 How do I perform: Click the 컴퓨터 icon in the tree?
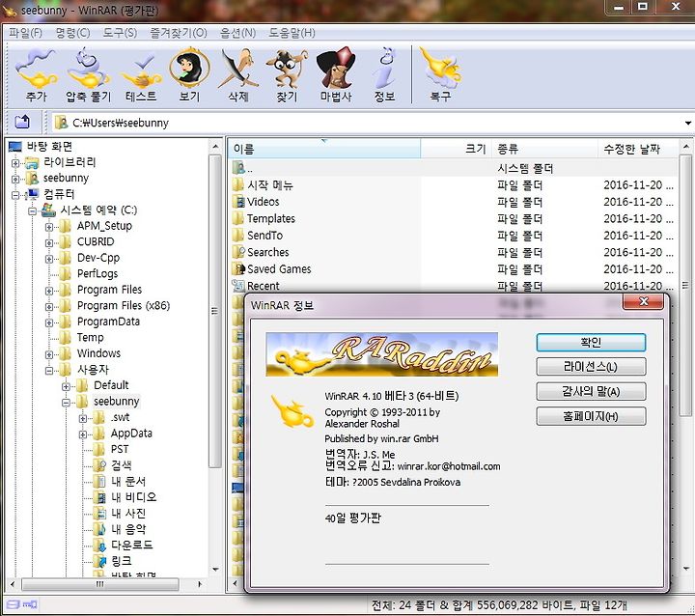click(32, 194)
